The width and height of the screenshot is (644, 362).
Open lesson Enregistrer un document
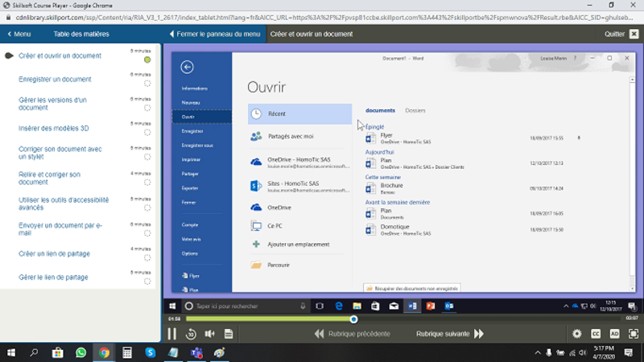point(55,79)
